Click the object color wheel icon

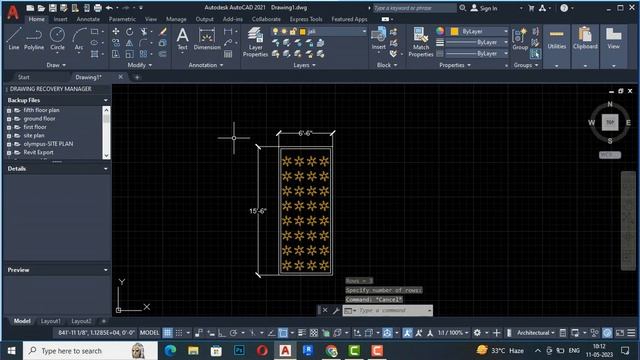(440, 31)
